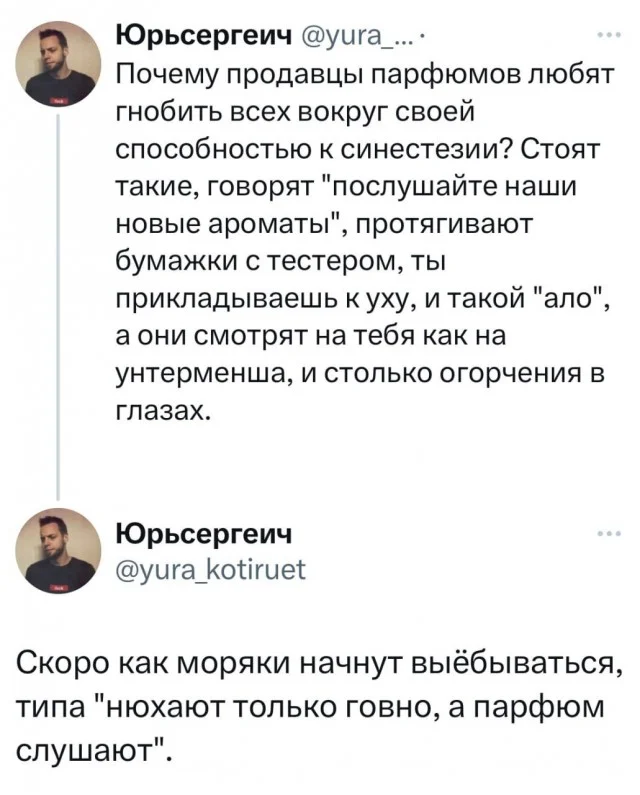Click the word "глазах." ending the first tweet
This screenshot has width=640, height=795.
pos(160,412)
